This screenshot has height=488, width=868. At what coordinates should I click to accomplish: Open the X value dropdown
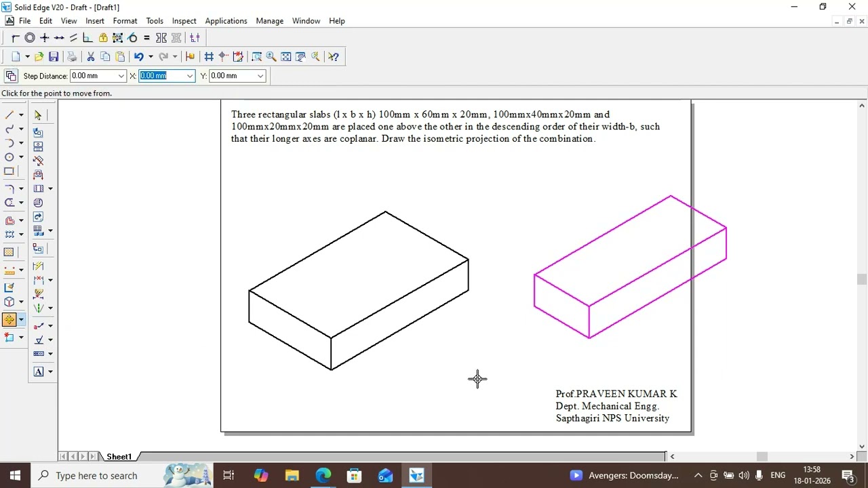click(x=190, y=76)
